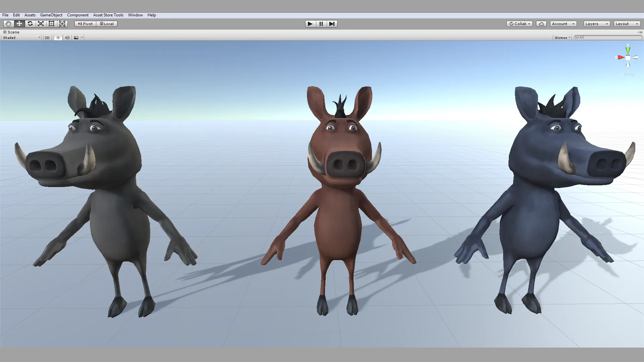Select the Move tool
Image resolution: width=644 pixels, height=362 pixels.
tap(19, 24)
